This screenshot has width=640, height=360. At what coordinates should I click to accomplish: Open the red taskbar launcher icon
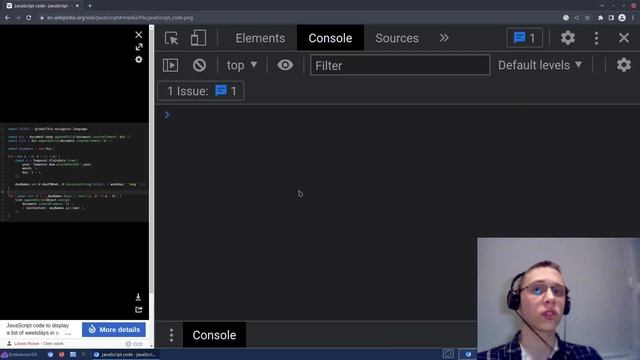click(x=61, y=355)
